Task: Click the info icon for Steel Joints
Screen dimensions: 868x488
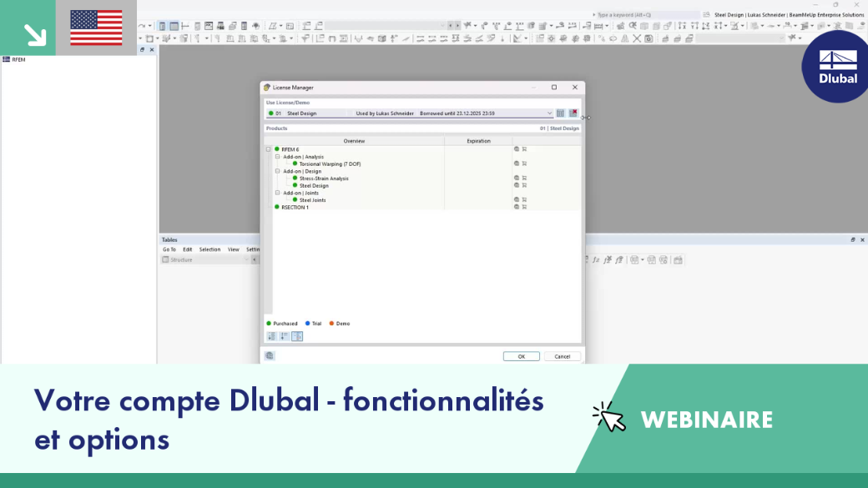Action: click(x=517, y=199)
